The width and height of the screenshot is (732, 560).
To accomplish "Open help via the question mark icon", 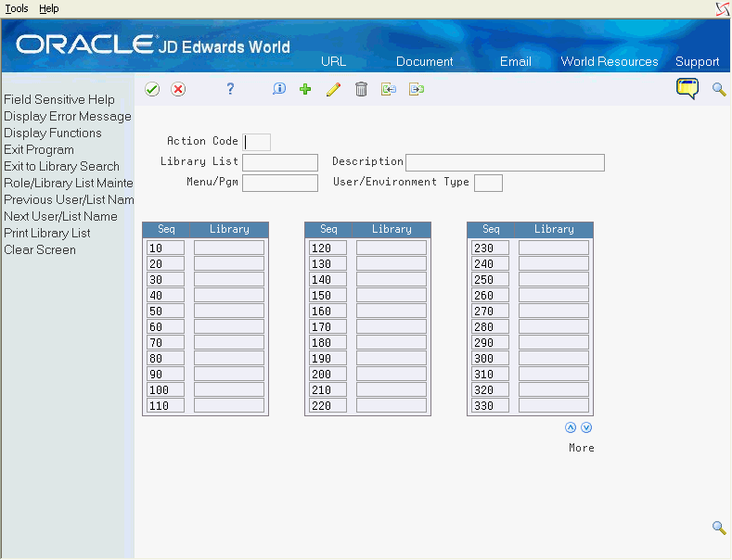I will [230, 89].
